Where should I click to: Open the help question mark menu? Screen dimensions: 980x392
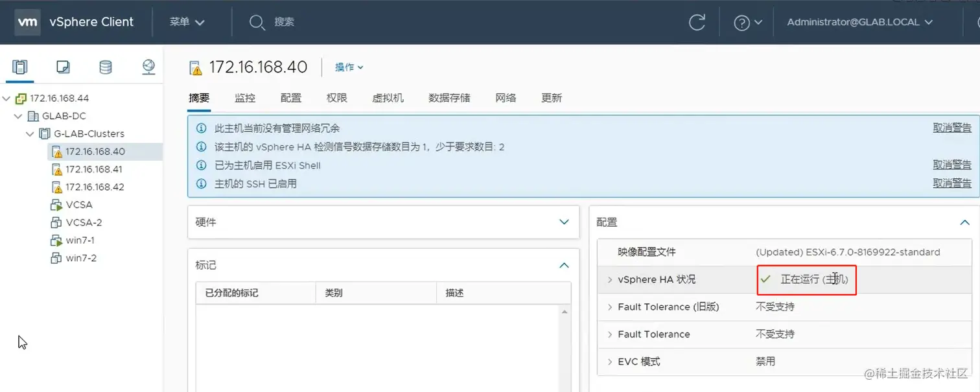748,23
